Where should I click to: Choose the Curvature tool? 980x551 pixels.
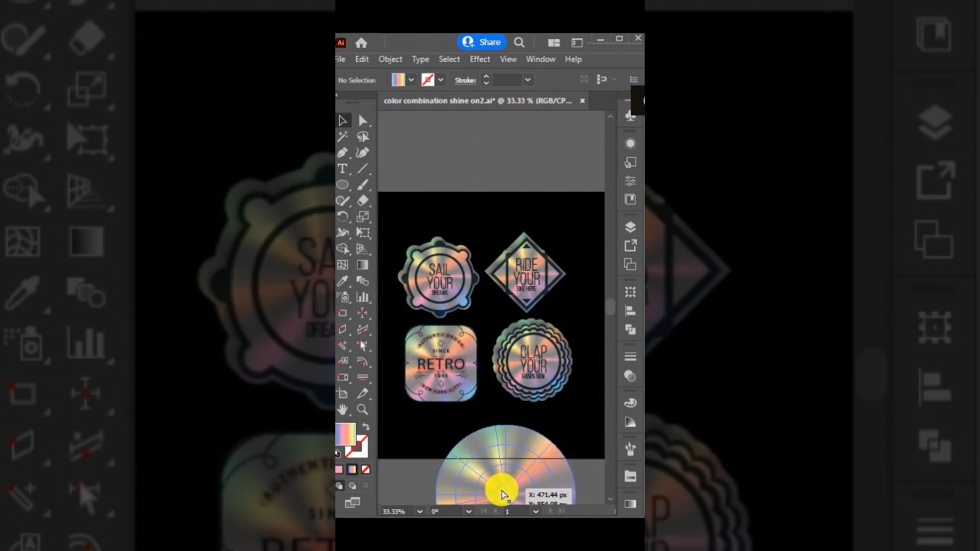363,153
